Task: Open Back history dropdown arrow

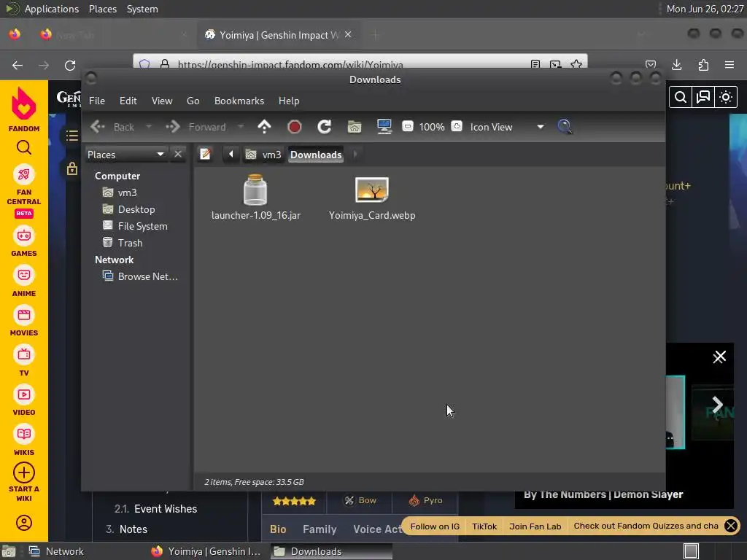Action: click(x=149, y=127)
